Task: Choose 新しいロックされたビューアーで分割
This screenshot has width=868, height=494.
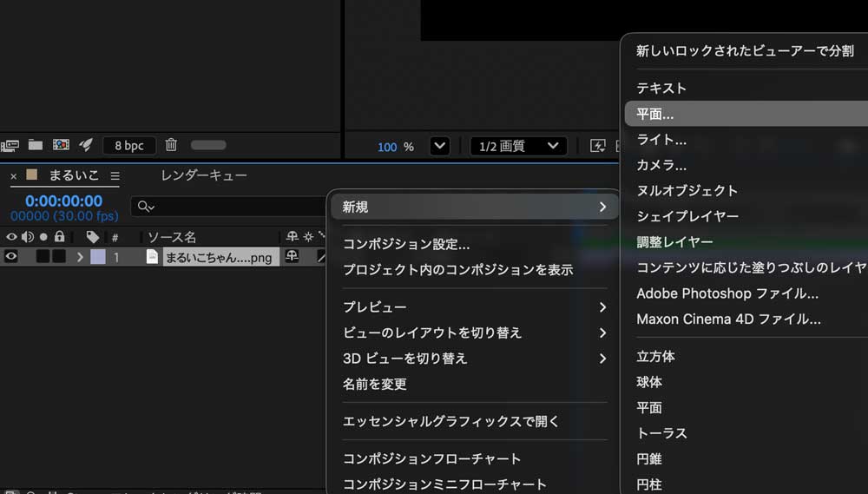Action: click(745, 51)
